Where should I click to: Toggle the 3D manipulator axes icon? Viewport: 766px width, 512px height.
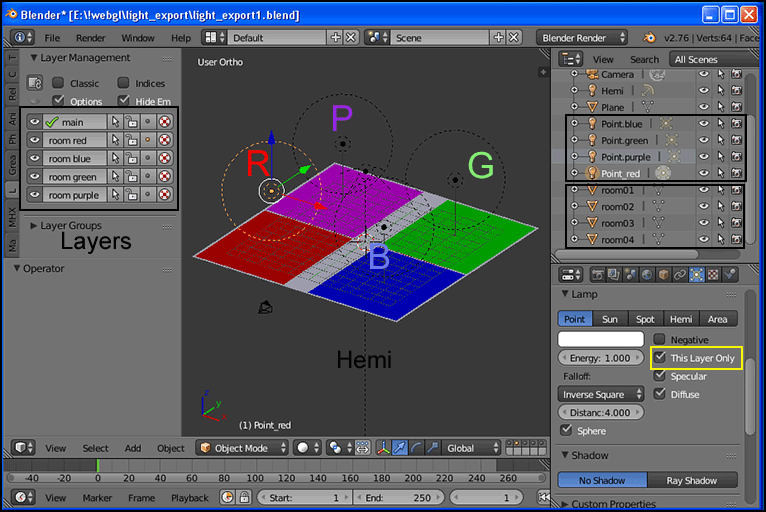click(383, 448)
